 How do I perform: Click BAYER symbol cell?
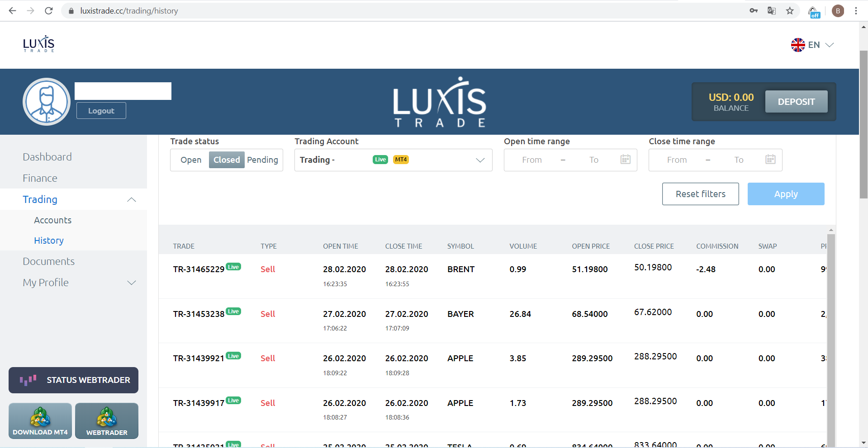click(460, 314)
